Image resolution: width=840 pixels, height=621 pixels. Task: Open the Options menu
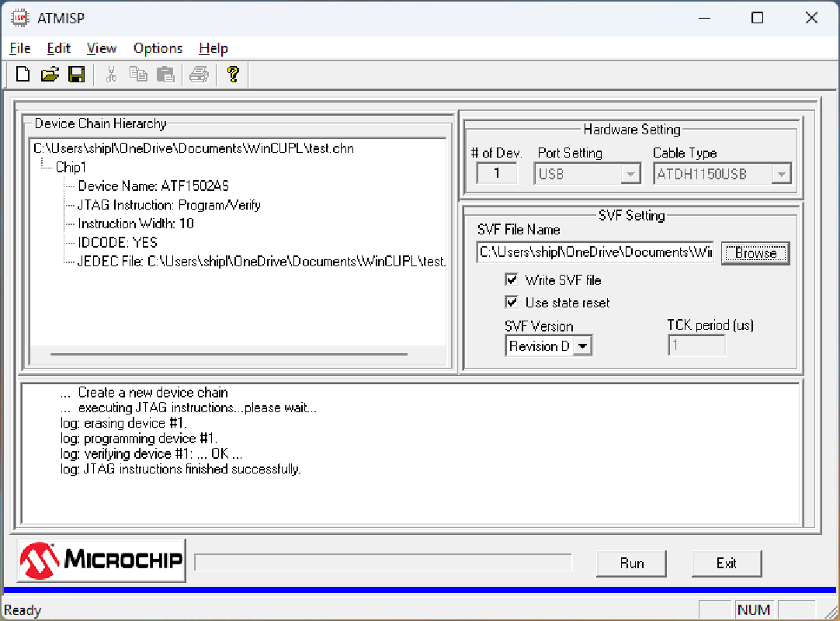click(x=158, y=48)
